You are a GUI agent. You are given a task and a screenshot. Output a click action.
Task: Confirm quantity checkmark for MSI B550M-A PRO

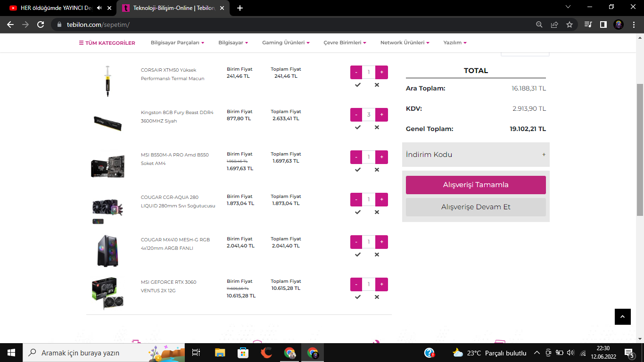(x=358, y=170)
